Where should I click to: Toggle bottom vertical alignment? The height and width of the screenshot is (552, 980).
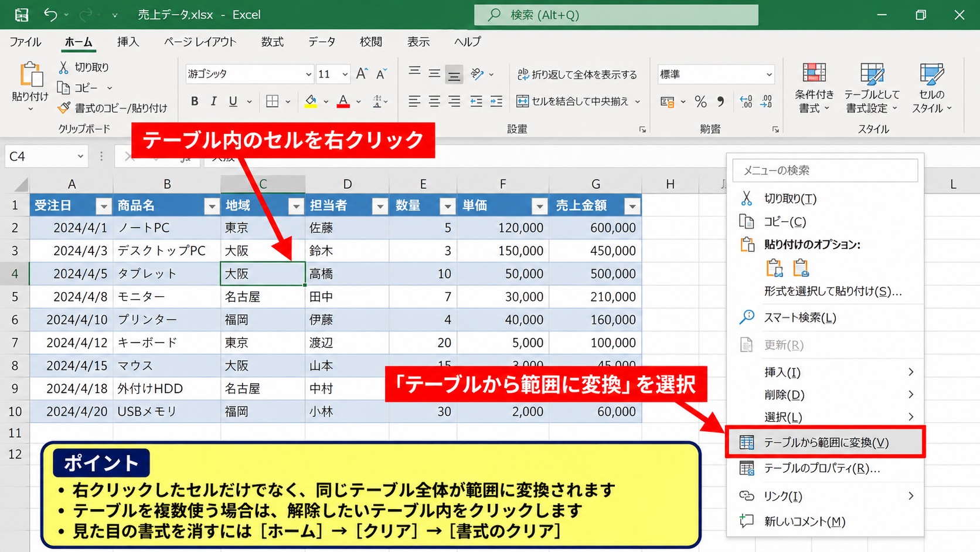454,74
